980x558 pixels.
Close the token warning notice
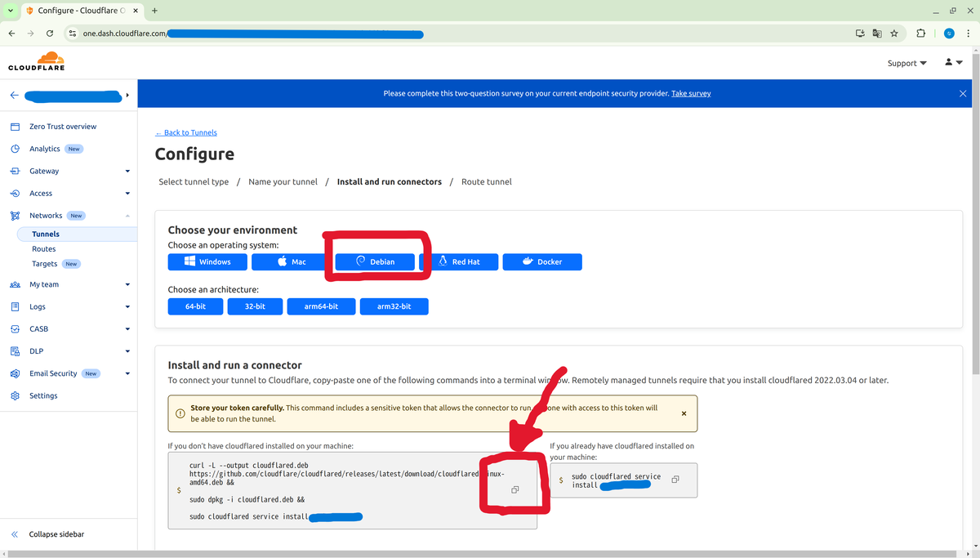[684, 413]
